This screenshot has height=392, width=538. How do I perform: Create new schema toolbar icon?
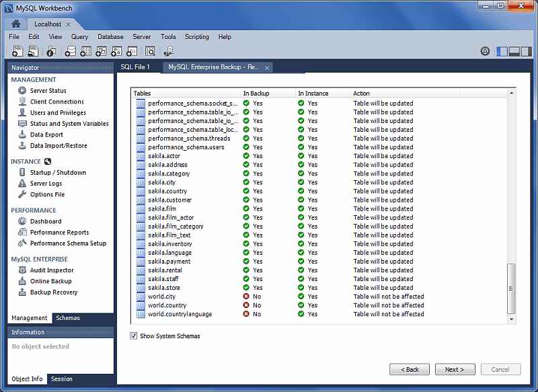click(x=70, y=51)
